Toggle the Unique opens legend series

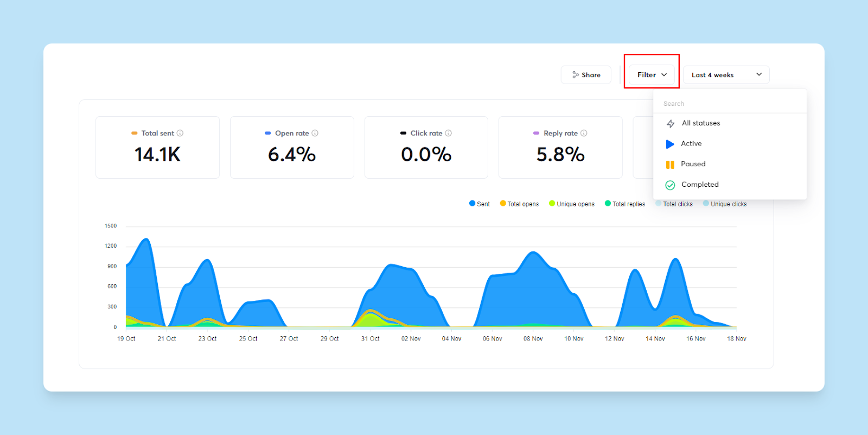(x=572, y=204)
